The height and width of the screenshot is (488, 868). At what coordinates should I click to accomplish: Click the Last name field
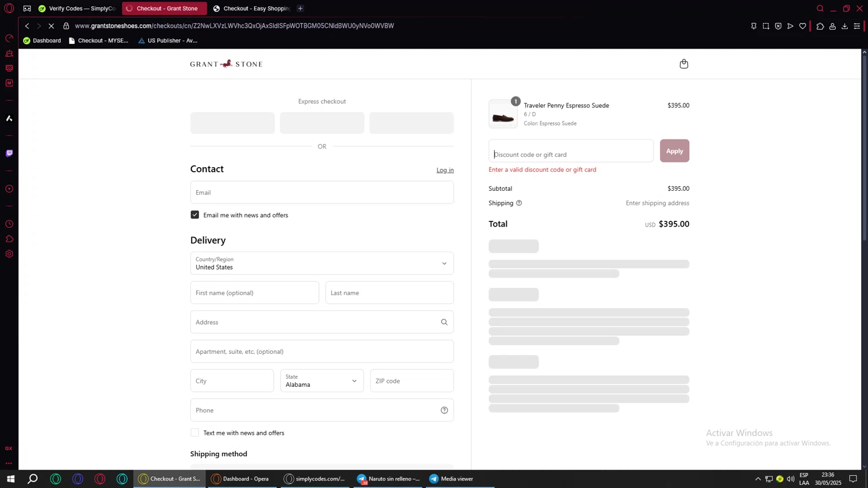[389, 293]
